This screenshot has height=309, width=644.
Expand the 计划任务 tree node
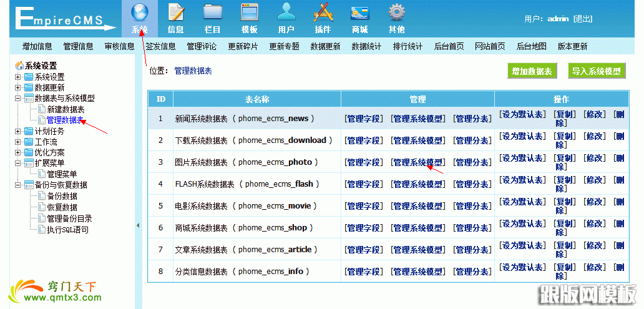(x=18, y=132)
